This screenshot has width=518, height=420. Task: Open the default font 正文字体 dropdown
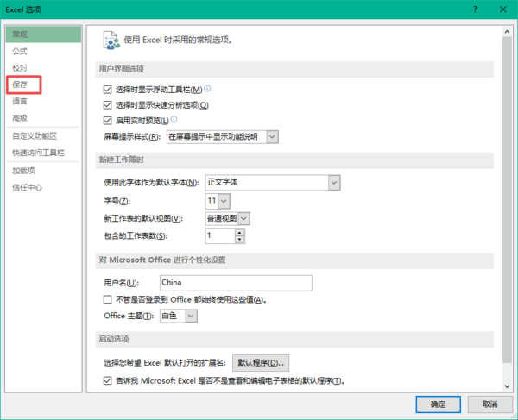pyautogui.click(x=334, y=183)
